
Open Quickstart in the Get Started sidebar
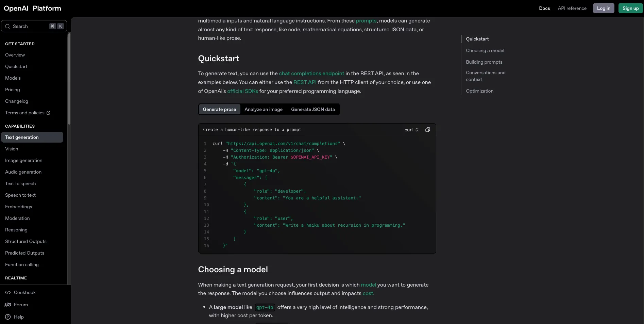16,66
